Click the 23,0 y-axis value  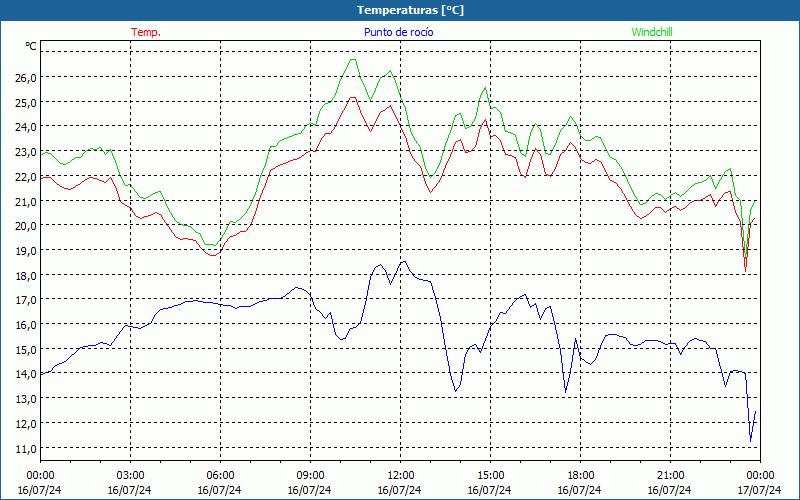(x=26, y=152)
